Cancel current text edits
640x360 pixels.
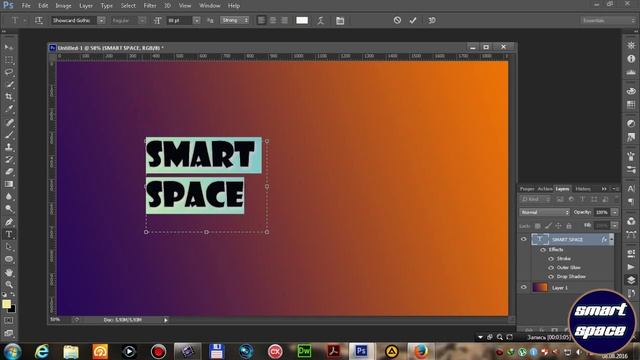(397, 20)
